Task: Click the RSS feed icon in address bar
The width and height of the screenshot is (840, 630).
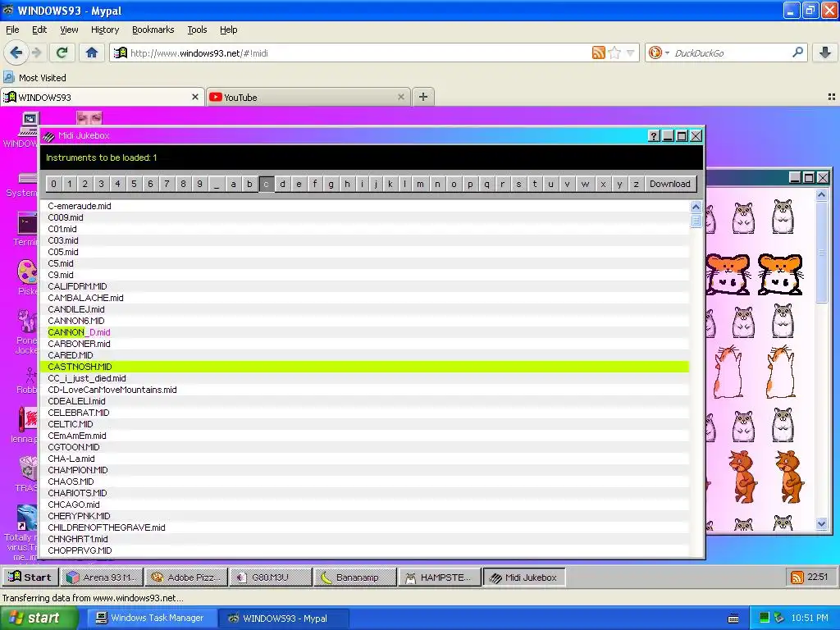Action: (598, 52)
